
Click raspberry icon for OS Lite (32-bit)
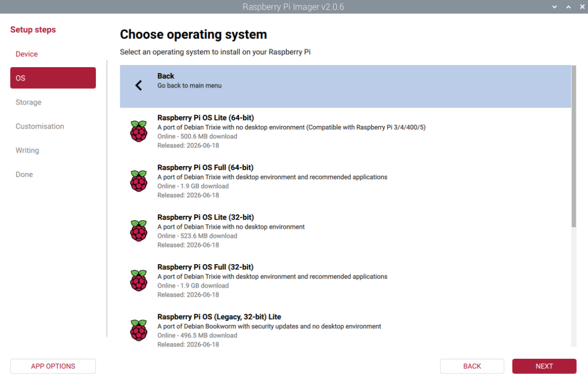[139, 231]
